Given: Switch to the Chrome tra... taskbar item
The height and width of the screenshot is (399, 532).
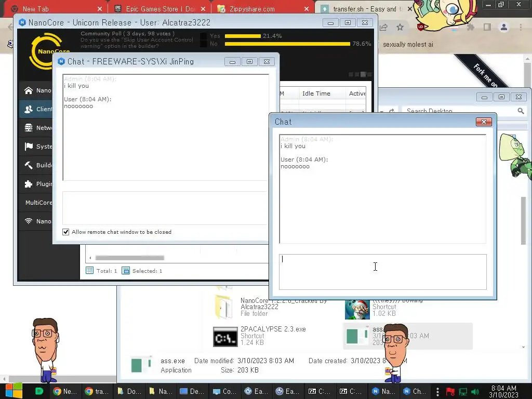Looking at the screenshot, I should 97,391.
